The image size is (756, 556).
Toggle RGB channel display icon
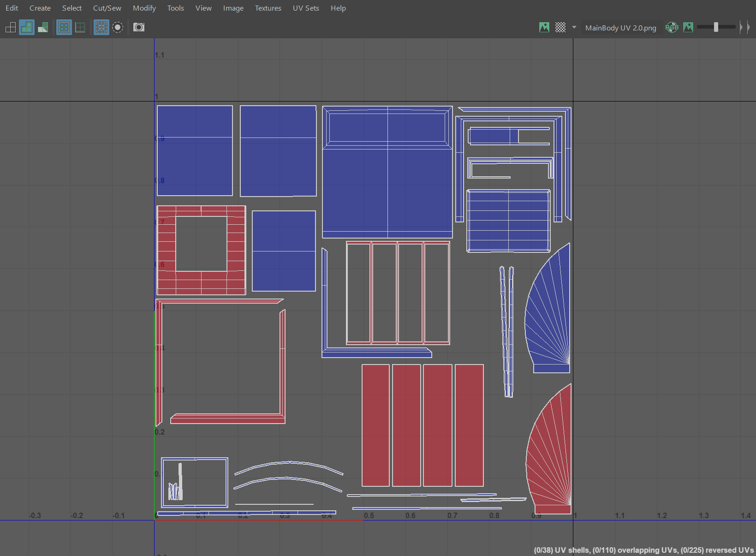(x=672, y=27)
